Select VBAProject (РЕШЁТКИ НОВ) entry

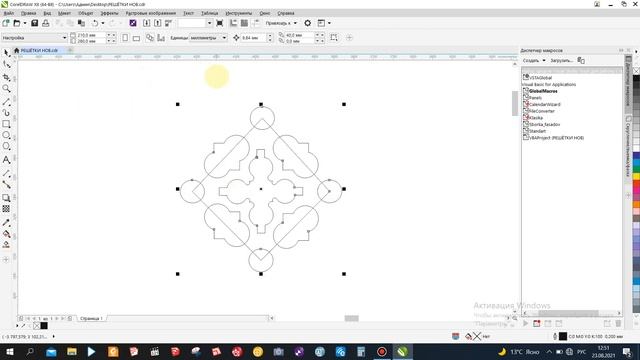tap(556, 138)
